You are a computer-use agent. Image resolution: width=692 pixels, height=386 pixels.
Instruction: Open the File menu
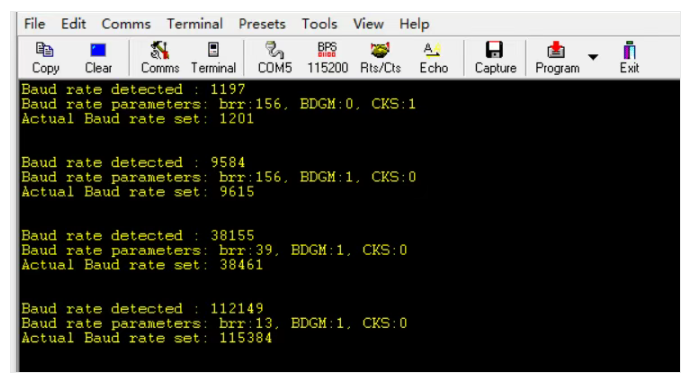[x=34, y=24]
